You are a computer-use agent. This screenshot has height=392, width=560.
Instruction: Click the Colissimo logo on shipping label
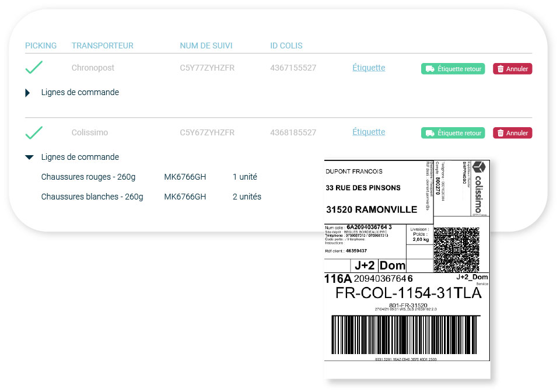(x=479, y=188)
